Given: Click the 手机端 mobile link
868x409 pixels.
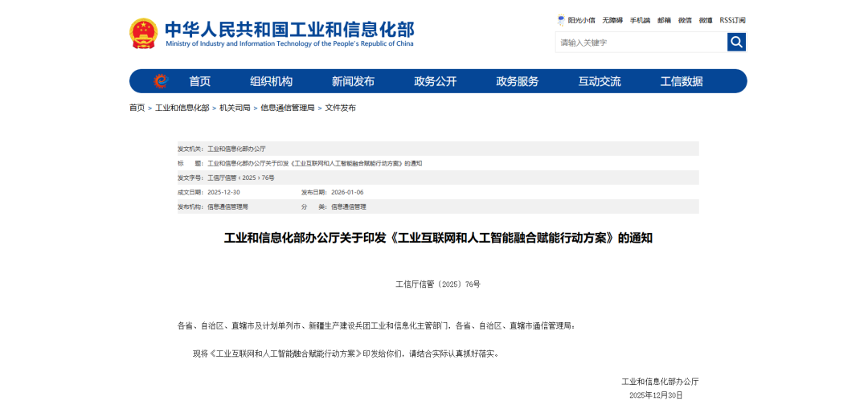Looking at the screenshot, I should point(640,20).
